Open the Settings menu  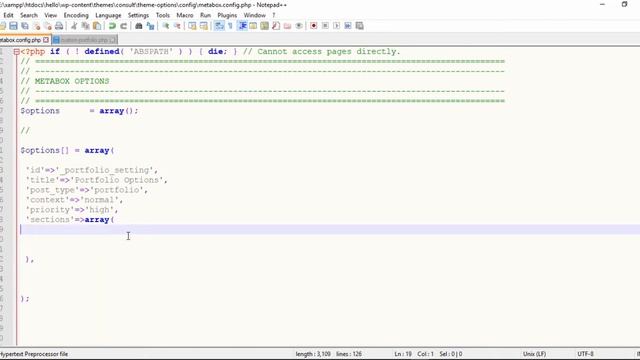[x=138, y=15]
